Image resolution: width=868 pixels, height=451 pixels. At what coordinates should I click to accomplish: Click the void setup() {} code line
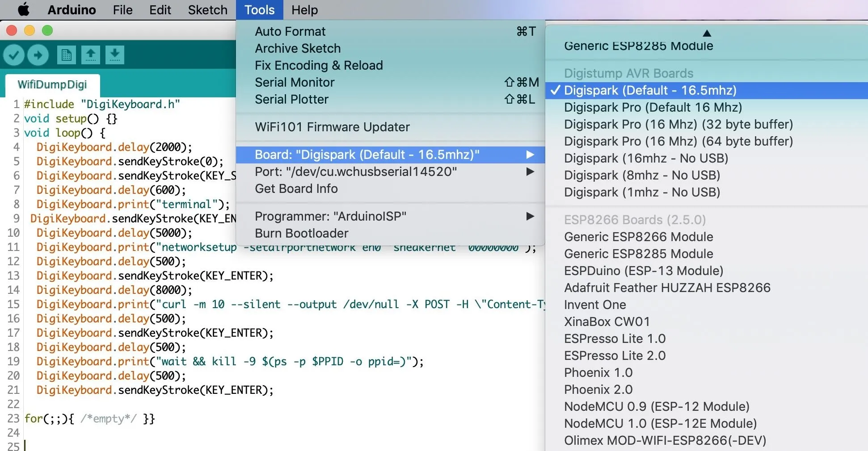(71, 118)
